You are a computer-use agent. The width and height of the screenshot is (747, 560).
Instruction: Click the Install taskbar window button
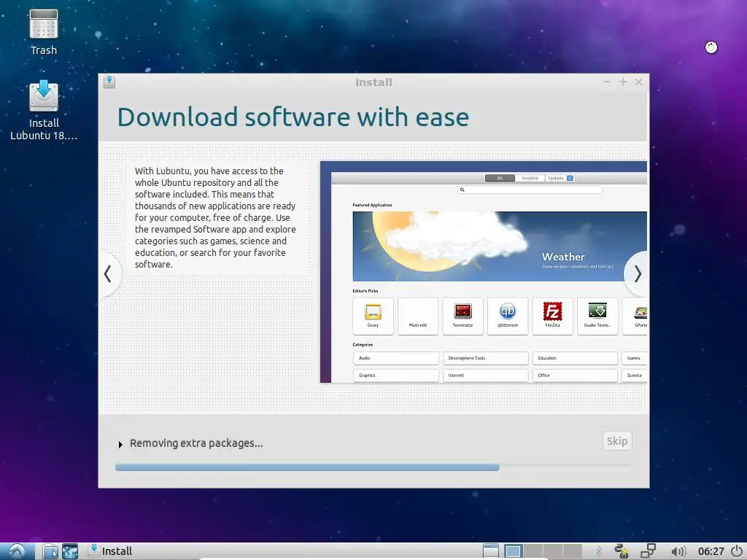110,551
